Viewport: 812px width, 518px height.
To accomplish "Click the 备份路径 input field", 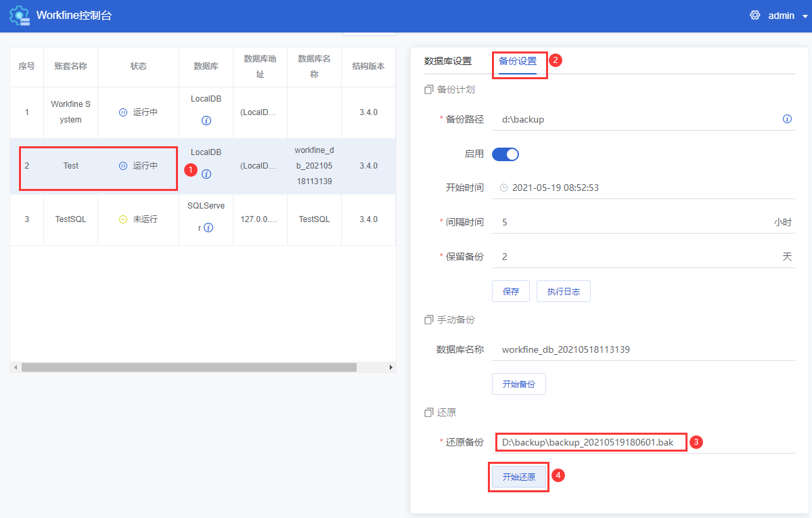I will point(644,119).
